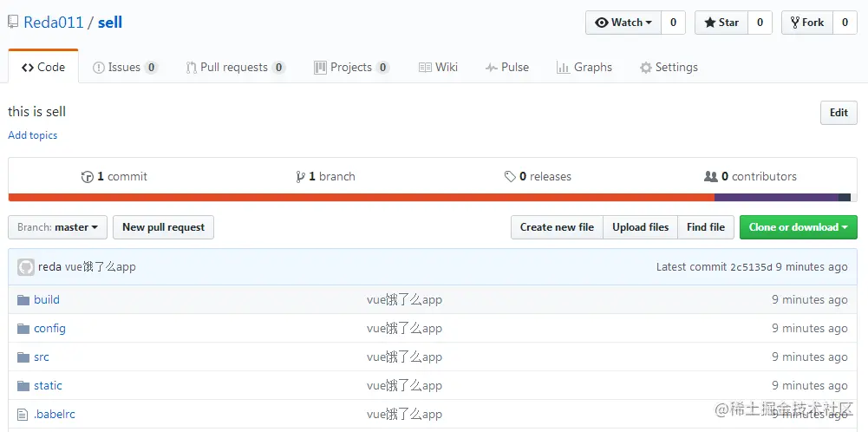Open commit message in the src row
The width and height of the screenshot is (868, 432).
tap(404, 357)
